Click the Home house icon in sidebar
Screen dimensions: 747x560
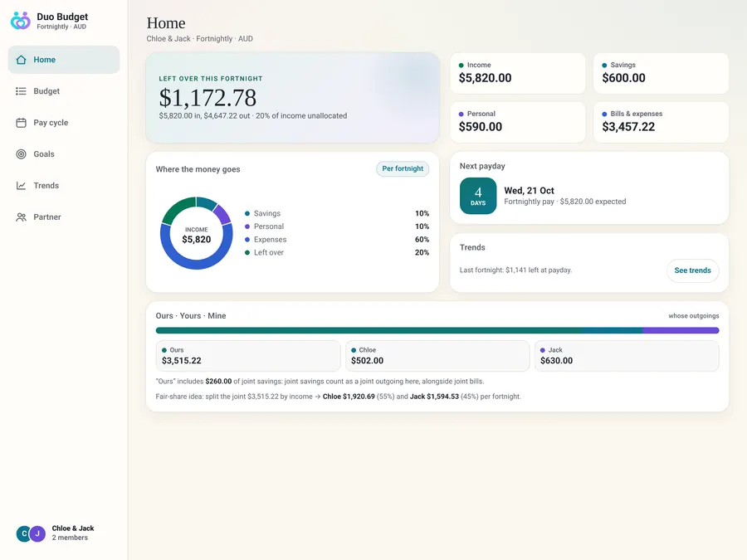click(x=21, y=60)
